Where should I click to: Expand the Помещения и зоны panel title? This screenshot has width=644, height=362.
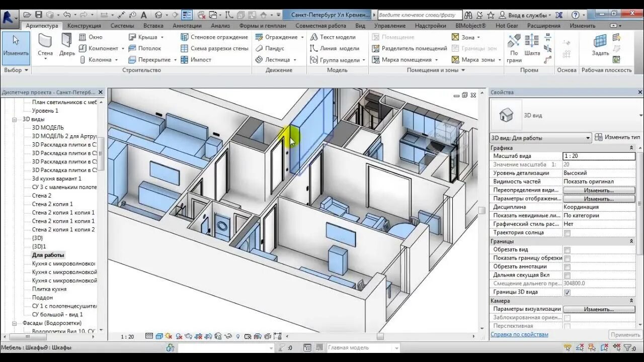(x=436, y=70)
